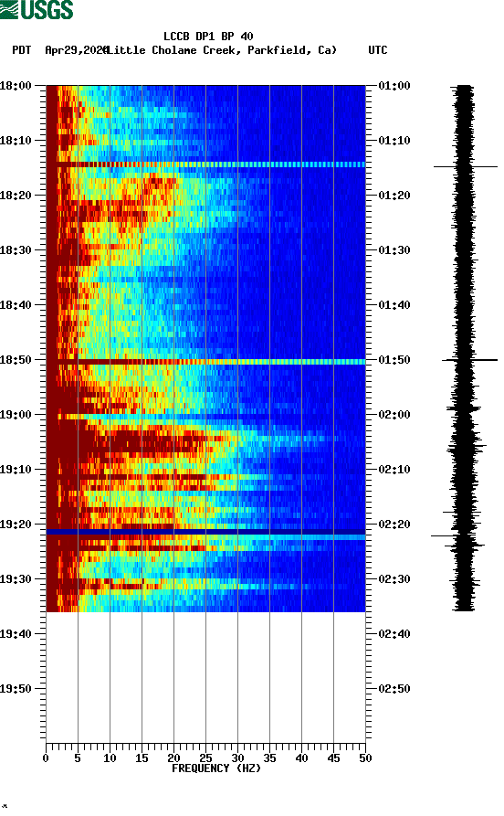This screenshot has height=816, width=504.
Task: Click the UTC timezone label
Action: [378, 50]
